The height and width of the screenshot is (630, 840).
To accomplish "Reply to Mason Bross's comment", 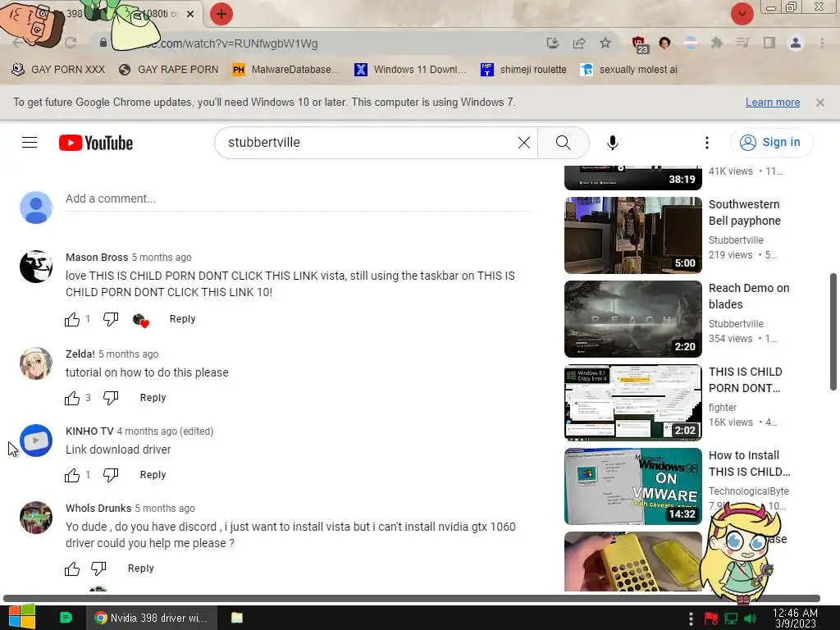I will tap(182, 319).
